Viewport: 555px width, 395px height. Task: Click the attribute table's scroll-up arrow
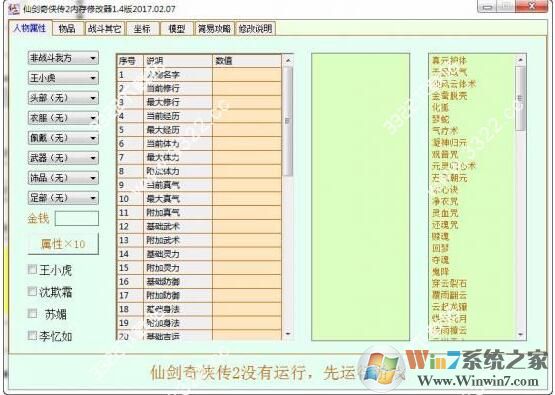288,61
